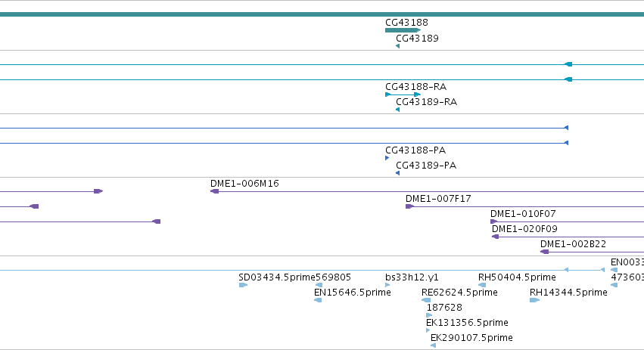This screenshot has width=644, height=350.
Task: Select the CG43189-PA protein arrow
Action: [x=397, y=173]
